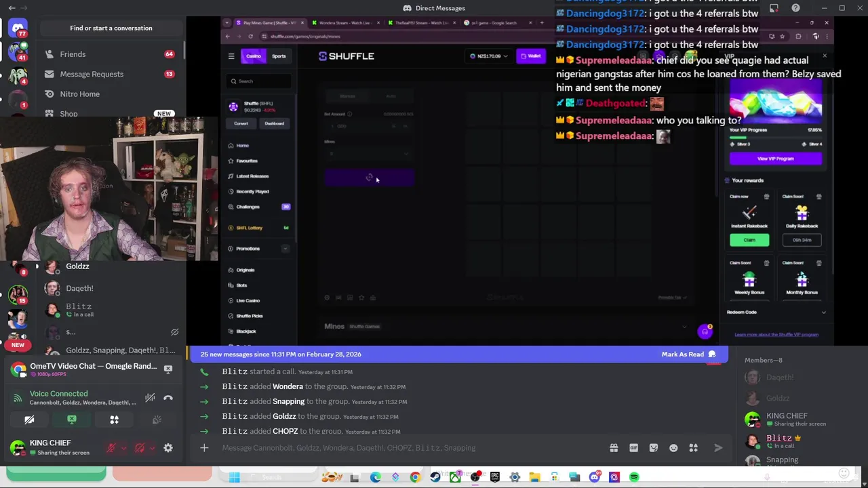Screen dimensions: 868x488
Task: Open browser tab list chevron
Action: point(228,23)
